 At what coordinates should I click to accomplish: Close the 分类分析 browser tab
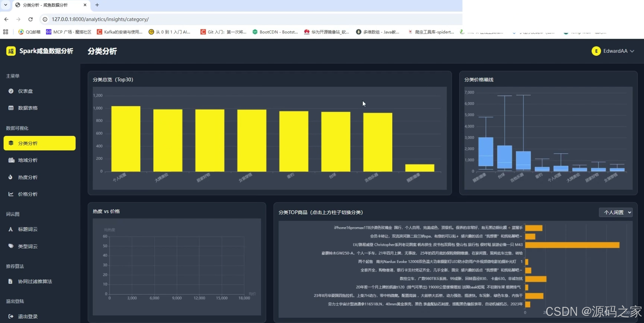85,5
